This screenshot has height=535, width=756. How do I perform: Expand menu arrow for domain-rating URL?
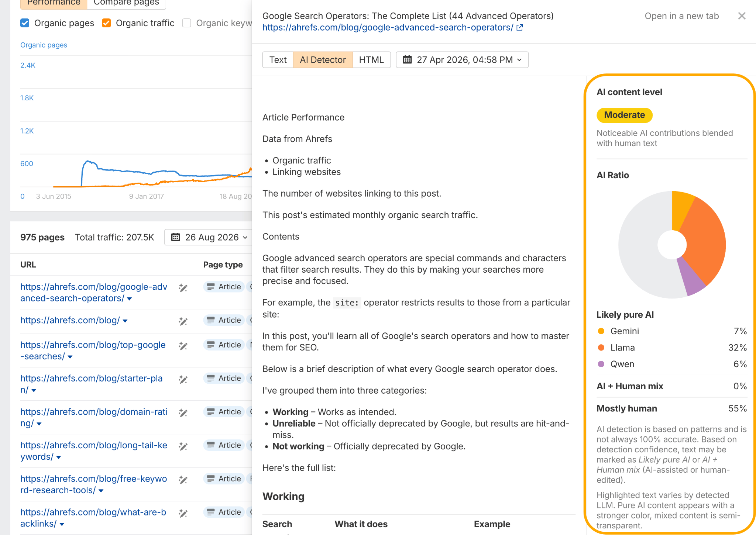pos(39,424)
